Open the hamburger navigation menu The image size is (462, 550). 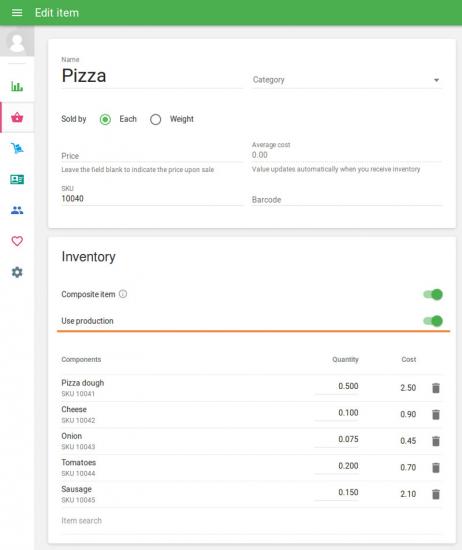click(x=17, y=13)
